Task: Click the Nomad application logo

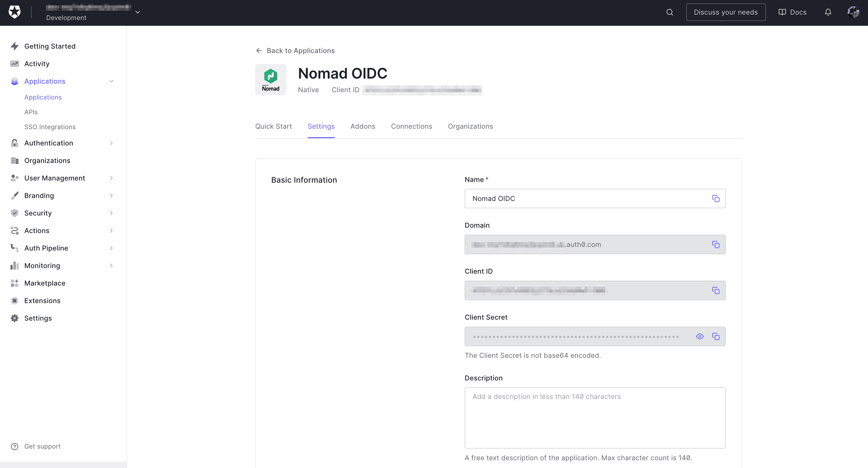Action: click(x=271, y=80)
